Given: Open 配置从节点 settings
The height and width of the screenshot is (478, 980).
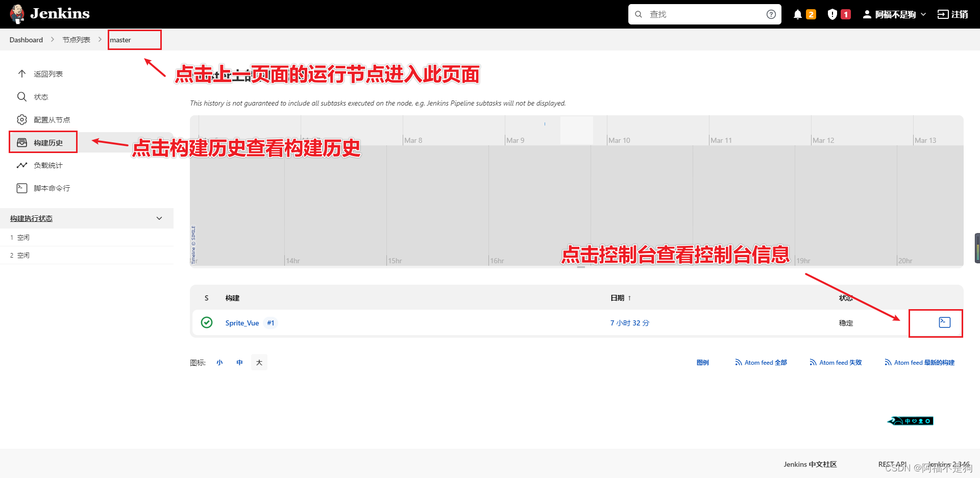Looking at the screenshot, I should tap(52, 120).
